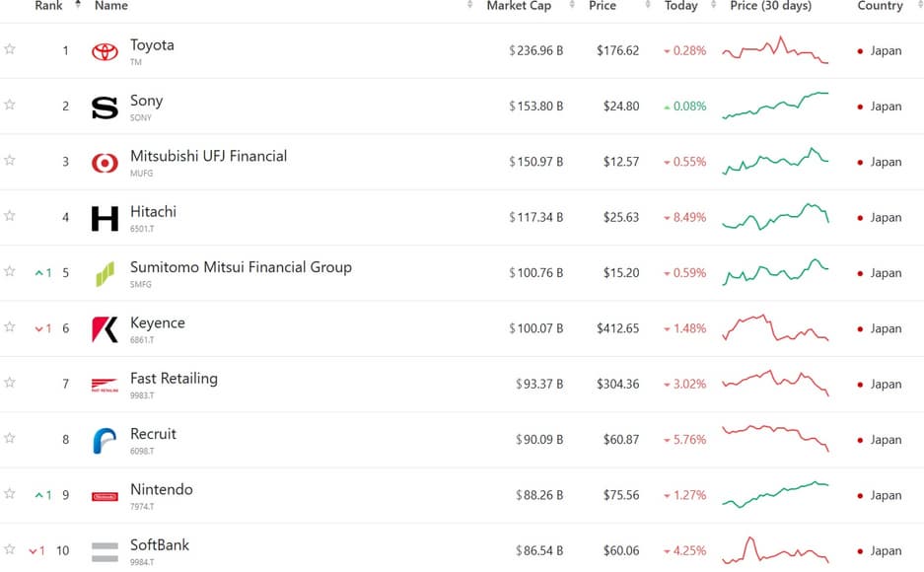Add Fast Retailing to favorites

[x=10, y=383]
